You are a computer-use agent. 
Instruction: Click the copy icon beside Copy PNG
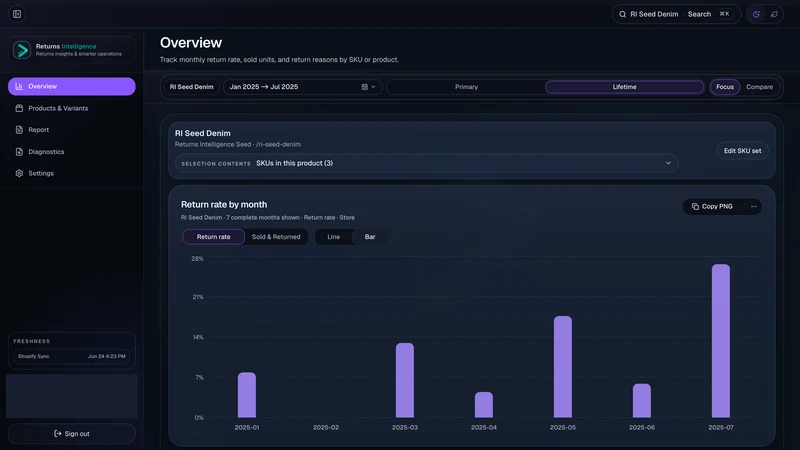coord(695,206)
